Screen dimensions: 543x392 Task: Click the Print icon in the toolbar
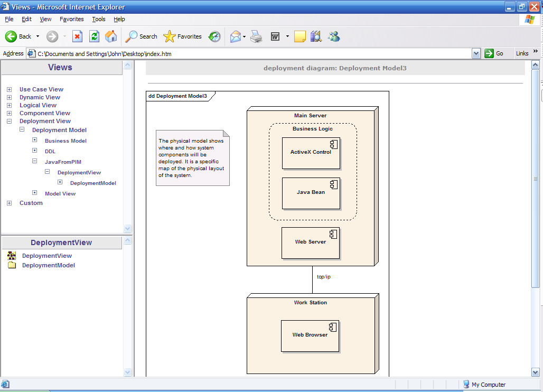(x=256, y=36)
